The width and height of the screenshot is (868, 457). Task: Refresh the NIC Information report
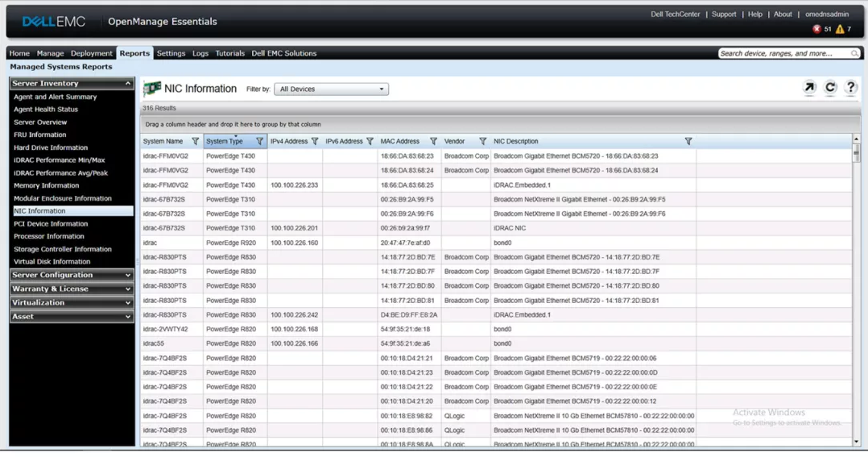click(x=830, y=88)
